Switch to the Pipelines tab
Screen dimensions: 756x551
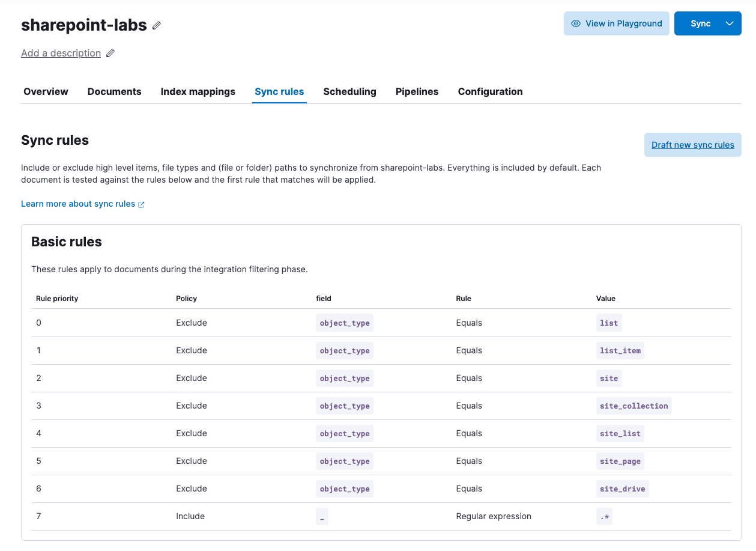(417, 91)
